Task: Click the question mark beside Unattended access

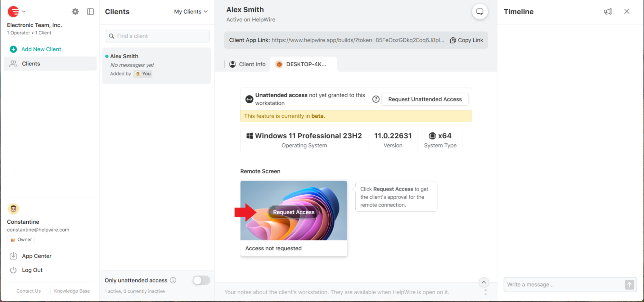Action: (x=376, y=99)
